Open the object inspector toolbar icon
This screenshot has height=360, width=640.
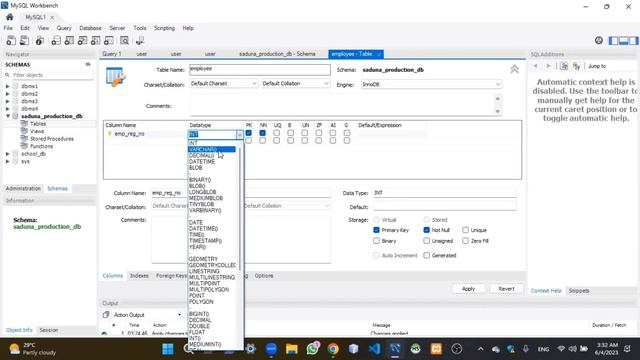pyautogui.click(x=40, y=40)
